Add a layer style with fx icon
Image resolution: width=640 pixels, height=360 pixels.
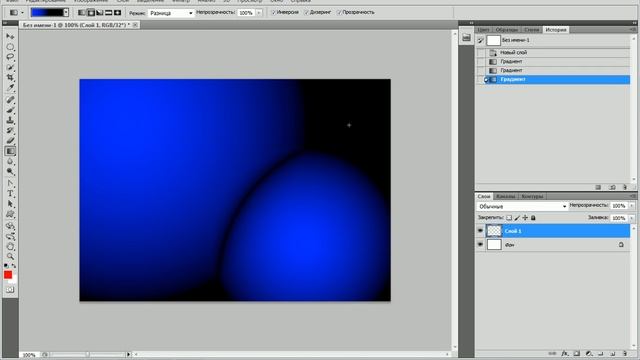click(x=564, y=353)
